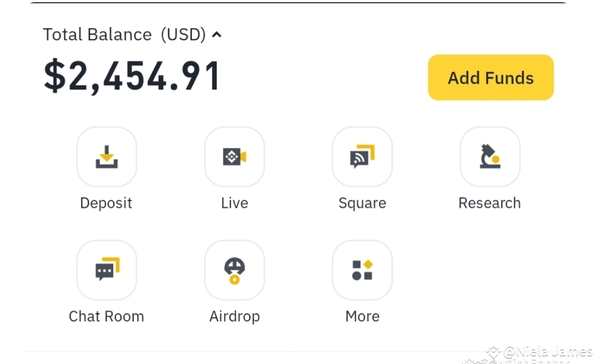The height and width of the screenshot is (364, 597).
Task: Open the Square feed icon
Action: coord(363,157)
